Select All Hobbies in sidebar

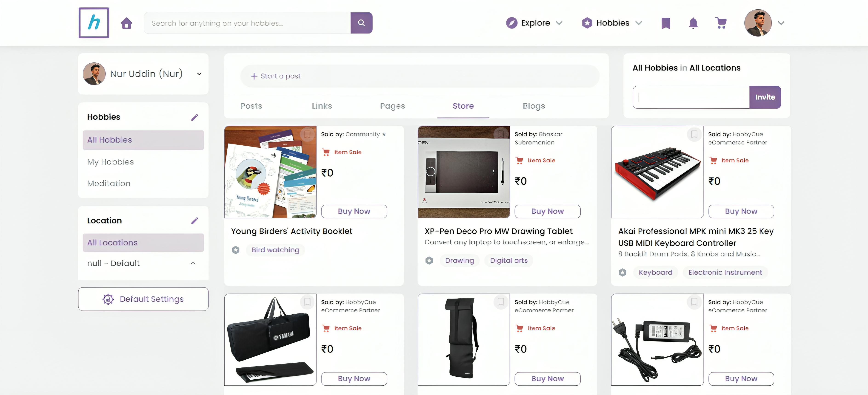143,140
